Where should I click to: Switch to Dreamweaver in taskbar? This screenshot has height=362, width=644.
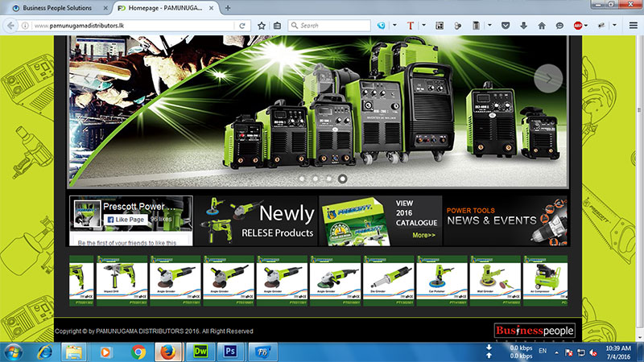(x=200, y=352)
